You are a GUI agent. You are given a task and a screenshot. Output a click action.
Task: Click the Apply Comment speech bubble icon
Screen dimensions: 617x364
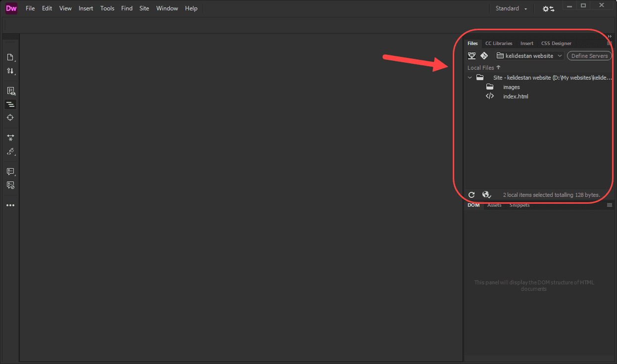[x=10, y=172]
